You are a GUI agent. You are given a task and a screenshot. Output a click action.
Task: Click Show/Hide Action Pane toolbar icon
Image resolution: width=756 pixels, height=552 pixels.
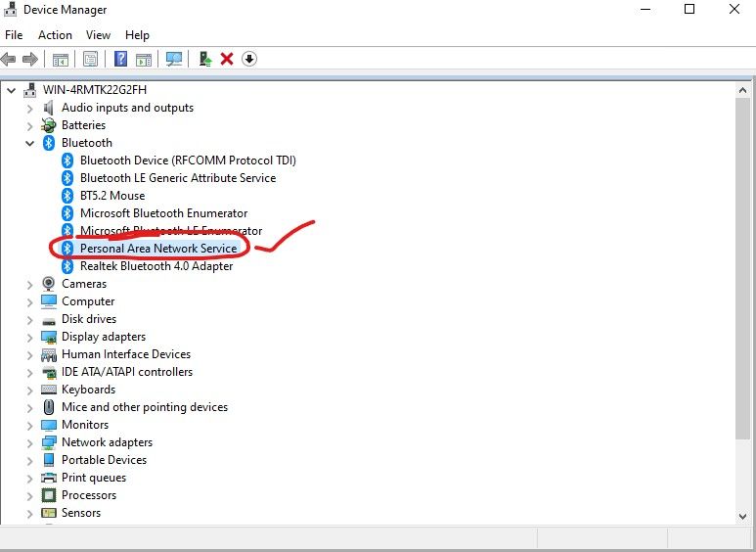[144, 60]
